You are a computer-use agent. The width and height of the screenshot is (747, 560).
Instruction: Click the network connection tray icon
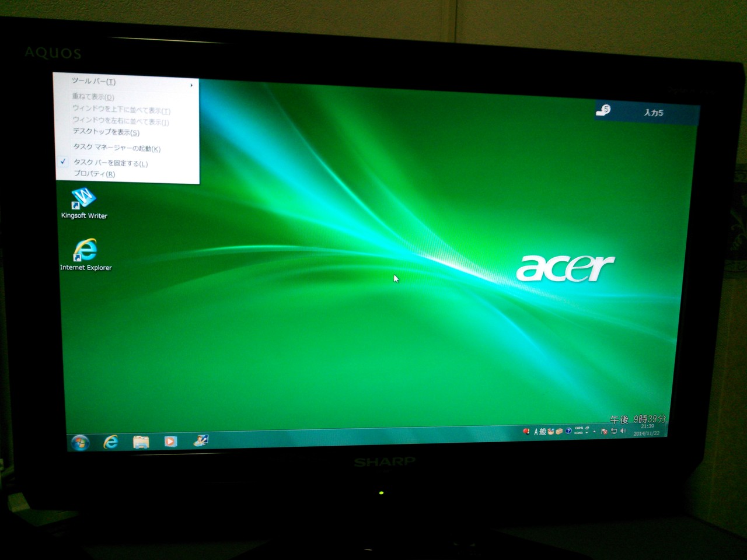[x=614, y=432]
